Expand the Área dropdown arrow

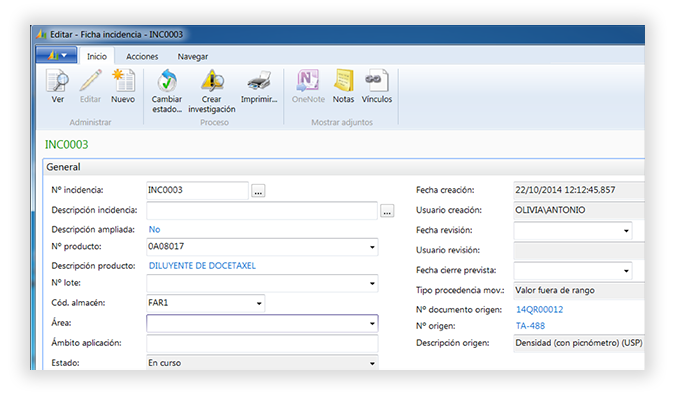point(372,323)
